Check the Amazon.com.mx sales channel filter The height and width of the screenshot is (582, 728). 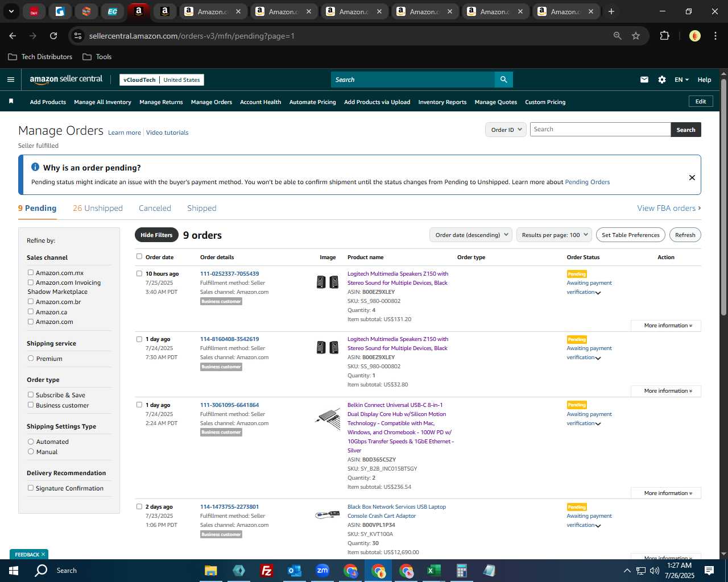coord(31,273)
